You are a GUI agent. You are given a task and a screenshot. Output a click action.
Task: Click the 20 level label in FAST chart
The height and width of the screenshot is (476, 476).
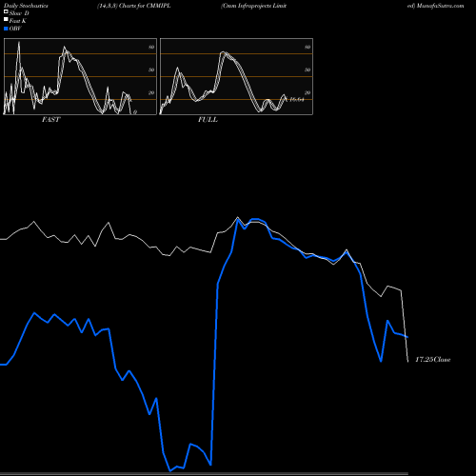pyautogui.click(x=151, y=92)
